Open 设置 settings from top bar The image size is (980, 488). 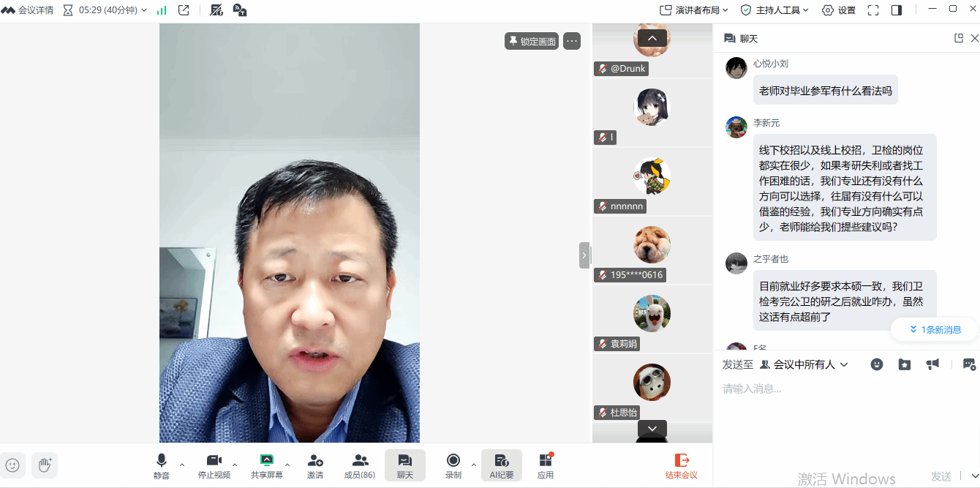pyautogui.click(x=839, y=10)
